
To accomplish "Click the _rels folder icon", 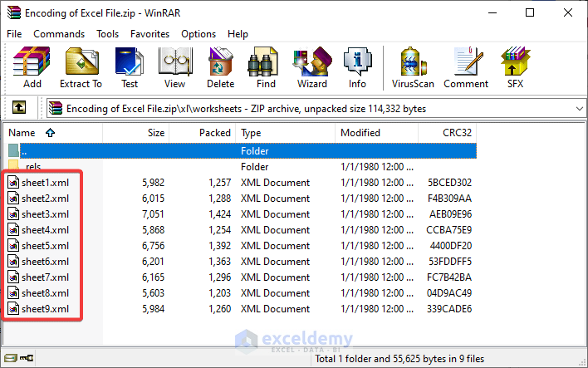I will (x=13, y=165).
